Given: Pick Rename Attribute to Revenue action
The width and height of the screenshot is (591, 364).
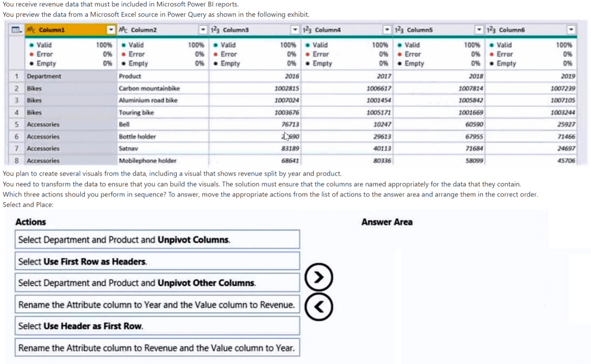Looking at the screenshot, I should 157,348.
